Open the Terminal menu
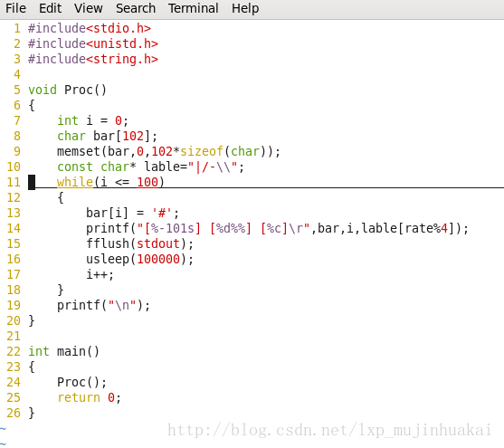The image size is (504, 448). [193, 8]
